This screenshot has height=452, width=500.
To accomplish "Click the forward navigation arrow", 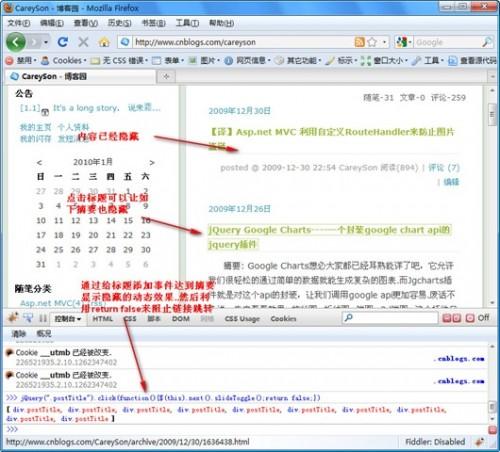I will (34, 42).
